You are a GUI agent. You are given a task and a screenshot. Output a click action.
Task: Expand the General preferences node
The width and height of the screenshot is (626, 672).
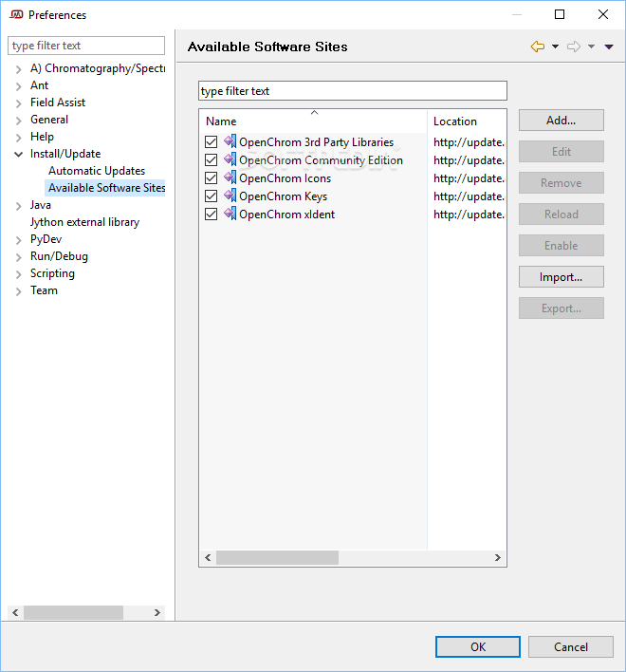coord(18,121)
